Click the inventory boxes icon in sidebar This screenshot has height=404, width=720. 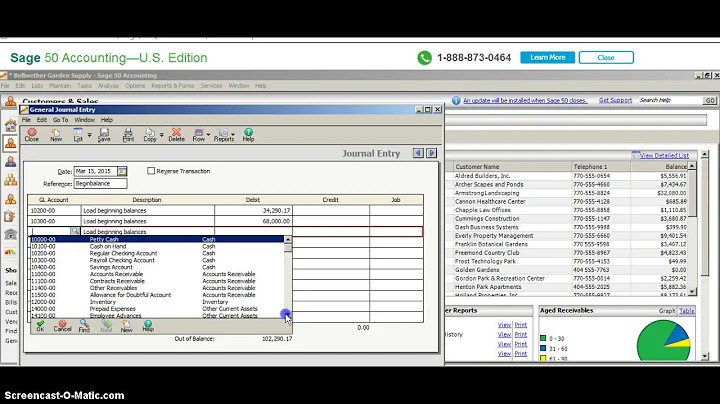tap(11, 180)
